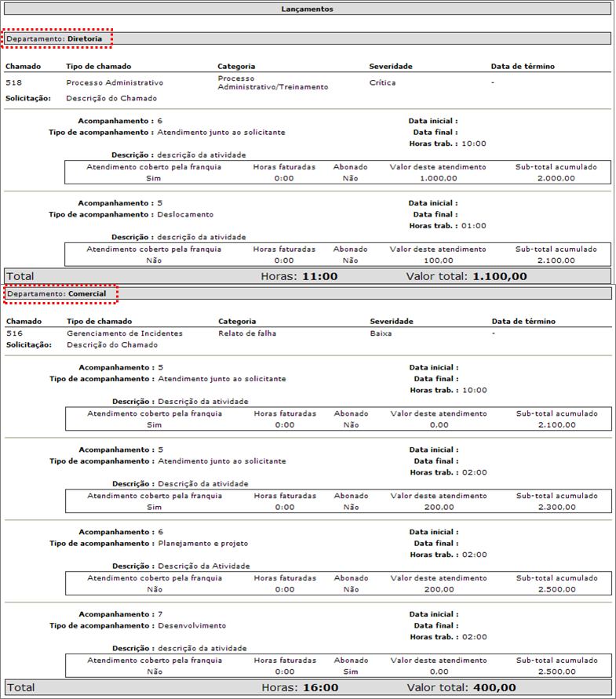Select the Deslocamento acompanhamento type

pyautogui.click(x=185, y=214)
